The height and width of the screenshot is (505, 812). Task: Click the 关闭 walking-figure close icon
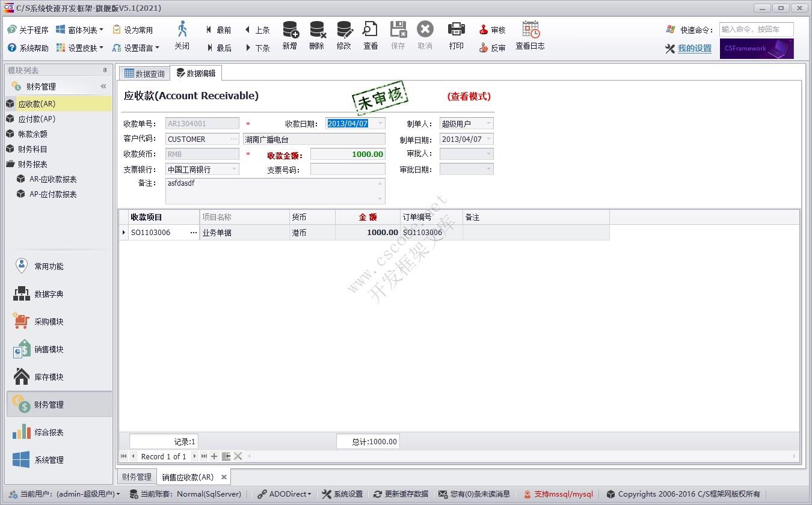[x=182, y=36]
